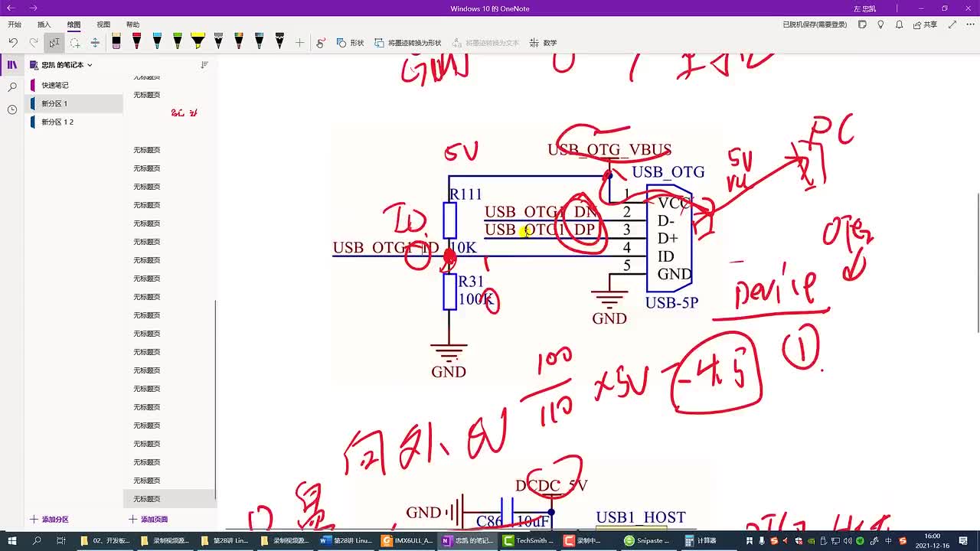Screen dimensions: 980x551
Task: Select the gray pencil
Action: point(218,41)
